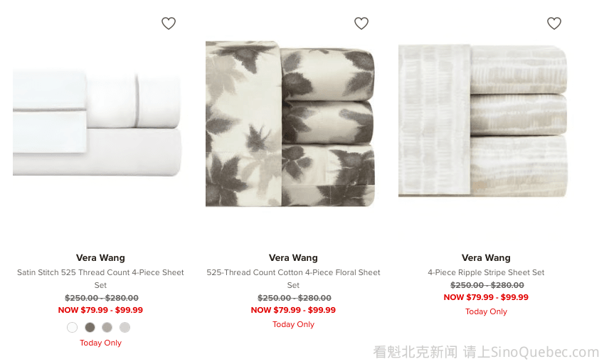Favorite the Satin Stitch sheet set heart
The height and width of the screenshot is (364, 604).
[169, 23]
